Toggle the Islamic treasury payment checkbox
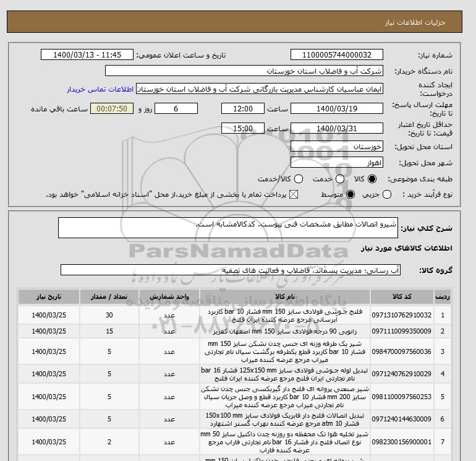This screenshot has width=476, height=461. point(294,194)
